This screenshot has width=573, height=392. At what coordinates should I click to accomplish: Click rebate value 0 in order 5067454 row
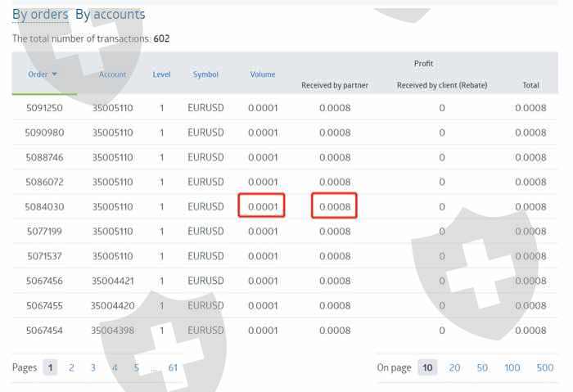point(442,331)
